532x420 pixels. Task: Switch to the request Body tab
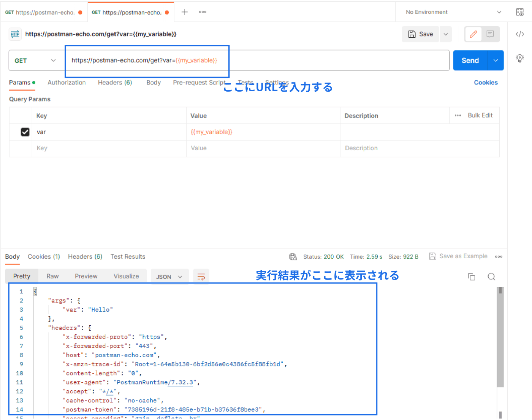pos(154,83)
